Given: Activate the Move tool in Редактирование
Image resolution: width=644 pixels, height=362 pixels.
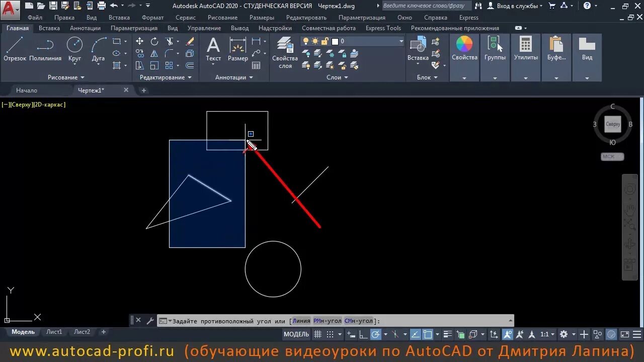Looking at the screenshot, I should [x=139, y=41].
